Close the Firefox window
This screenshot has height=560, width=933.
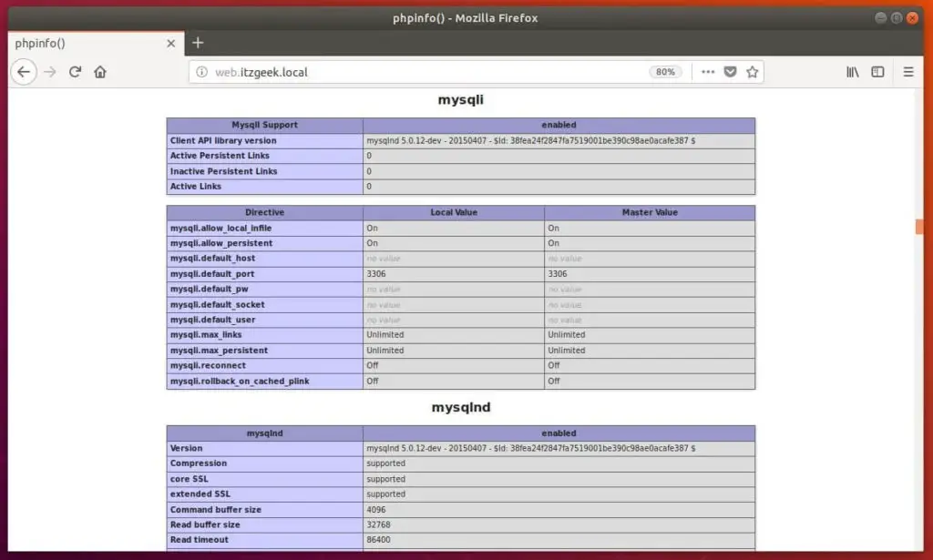pos(912,18)
